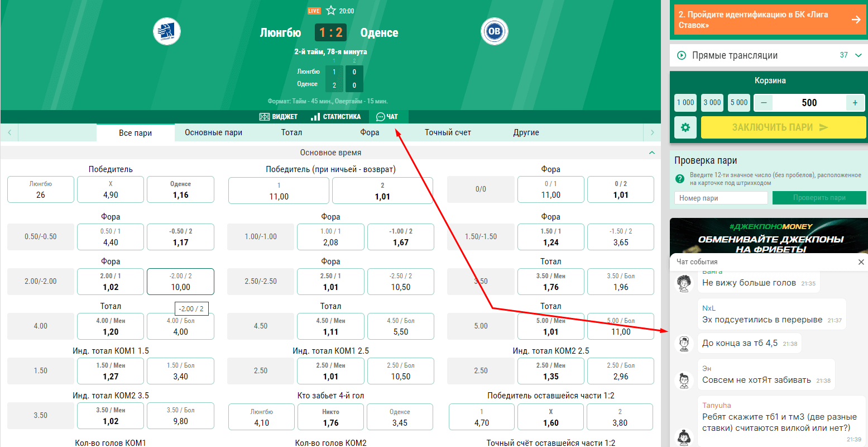Click Эн's chat avatar

[x=684, y=381]
